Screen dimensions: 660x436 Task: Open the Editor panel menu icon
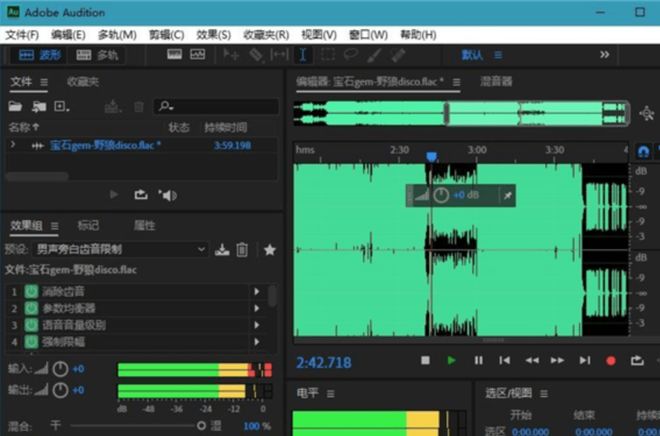pos(456,82)
